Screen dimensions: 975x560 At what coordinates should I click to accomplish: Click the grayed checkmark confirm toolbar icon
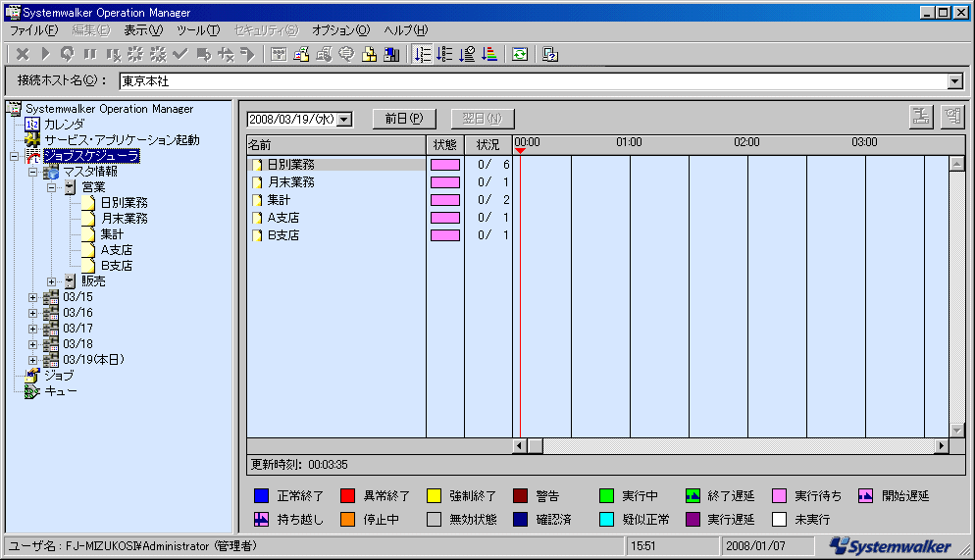point(180,55)
